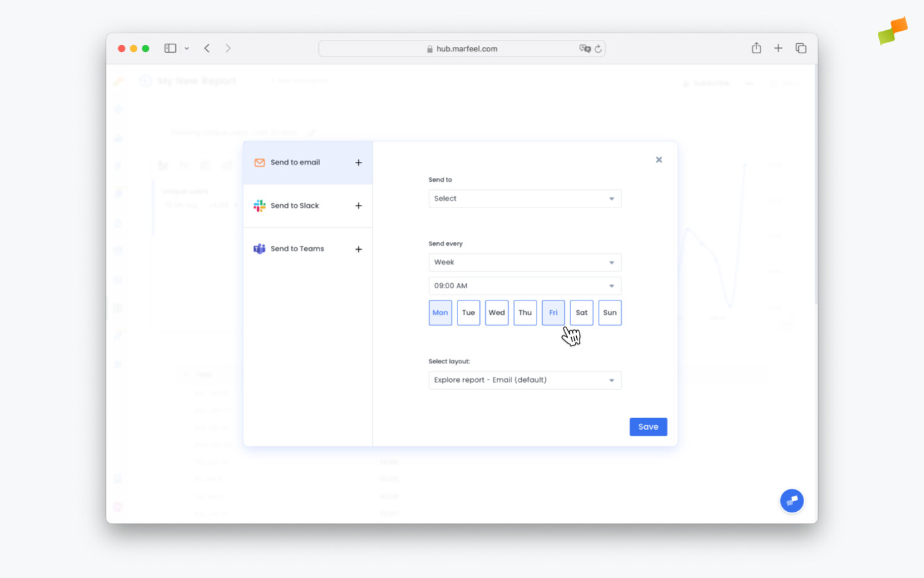Add a Slack destination using its plus icon

[x=359, y=206]
